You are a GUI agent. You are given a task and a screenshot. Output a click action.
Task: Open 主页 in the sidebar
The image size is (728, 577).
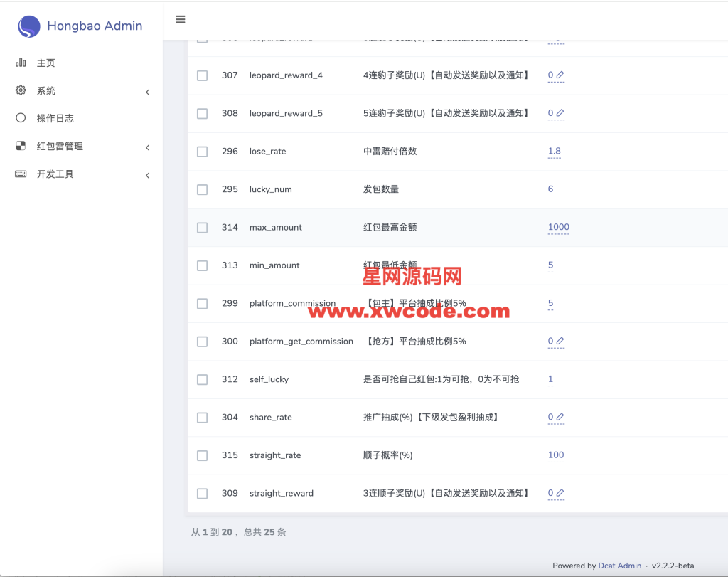(x=45, y=63)
